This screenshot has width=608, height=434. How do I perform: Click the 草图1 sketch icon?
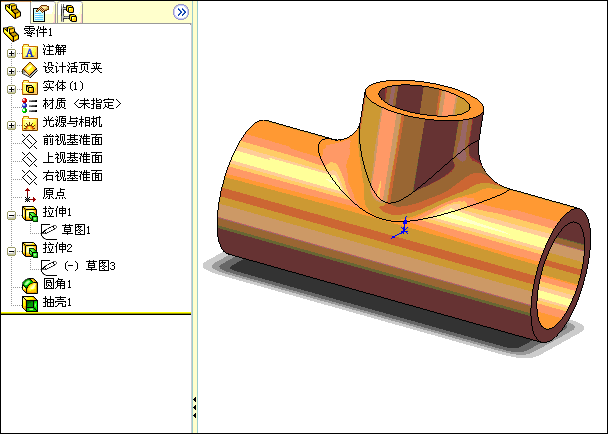coord(49,232)
